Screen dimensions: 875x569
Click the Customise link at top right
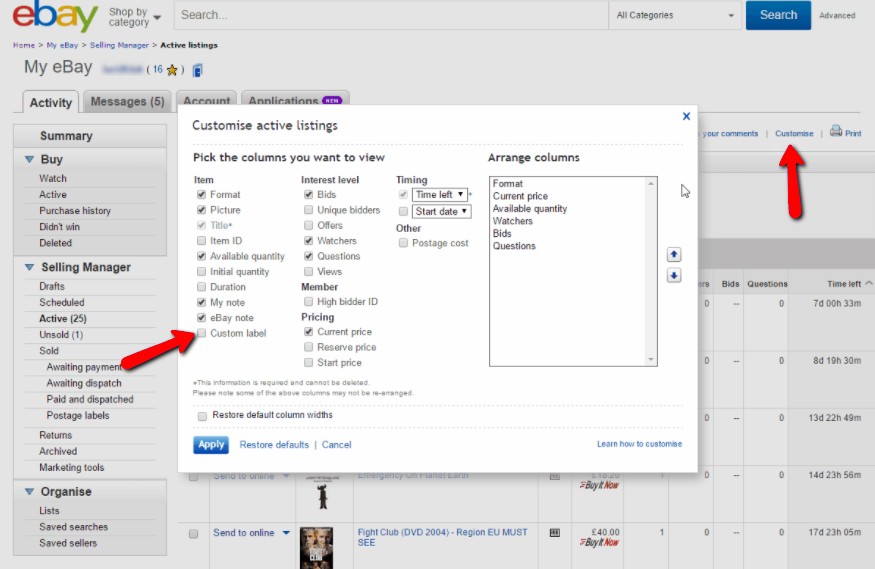[x=794, y=133]
